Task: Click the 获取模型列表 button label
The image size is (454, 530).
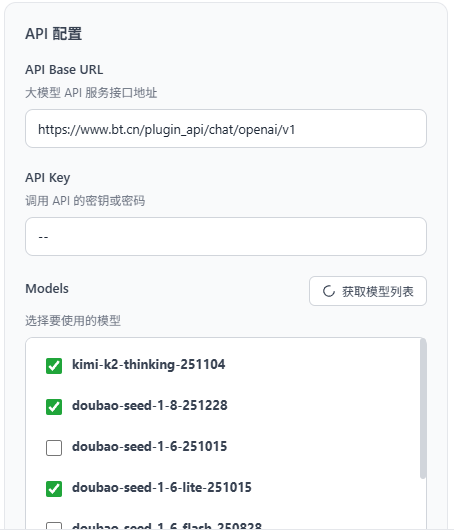Action: point(378,291)
